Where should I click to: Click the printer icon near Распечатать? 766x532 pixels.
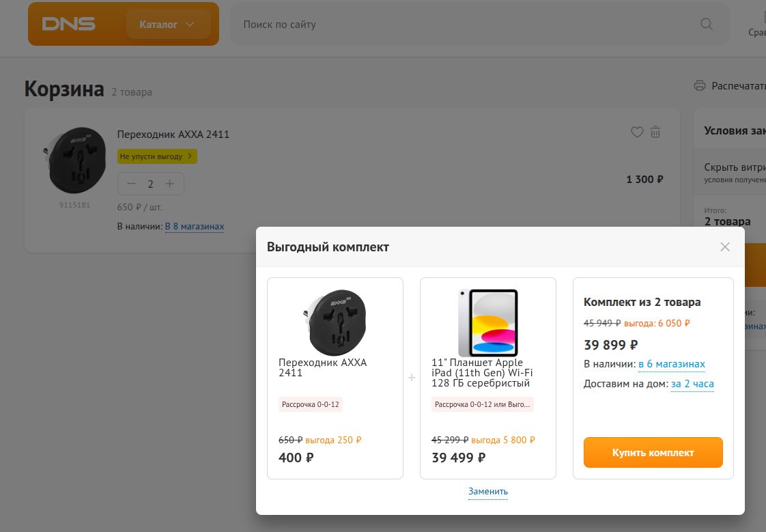tap(700, 85)
